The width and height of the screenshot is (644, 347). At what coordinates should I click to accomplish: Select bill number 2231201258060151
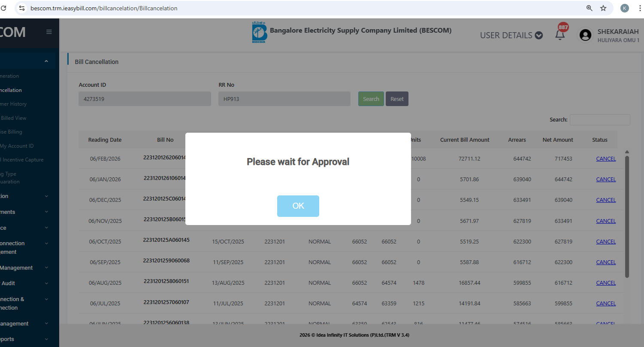tap(166, 281)
